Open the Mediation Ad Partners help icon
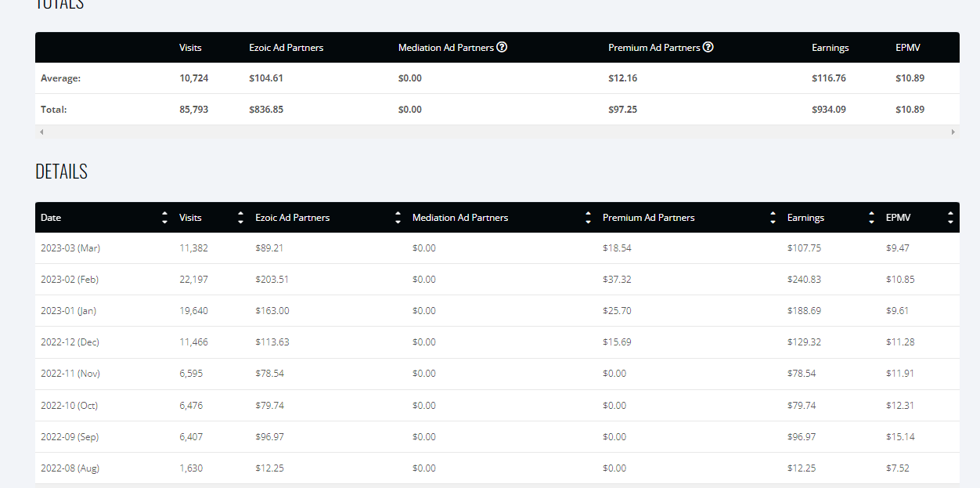The image size is (980, 488). pos(502,47)
